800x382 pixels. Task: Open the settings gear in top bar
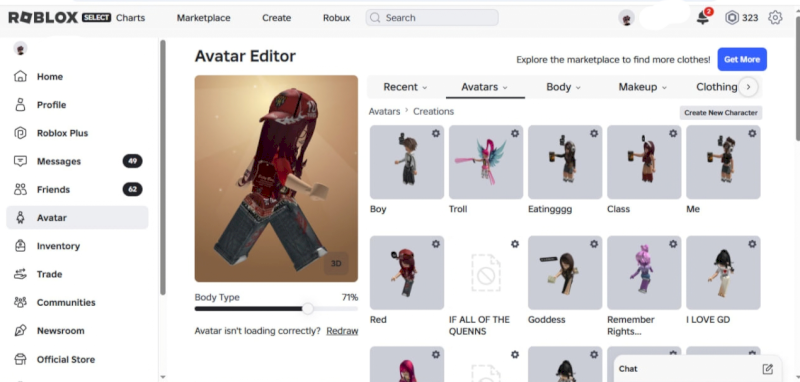tap(775, 18)
